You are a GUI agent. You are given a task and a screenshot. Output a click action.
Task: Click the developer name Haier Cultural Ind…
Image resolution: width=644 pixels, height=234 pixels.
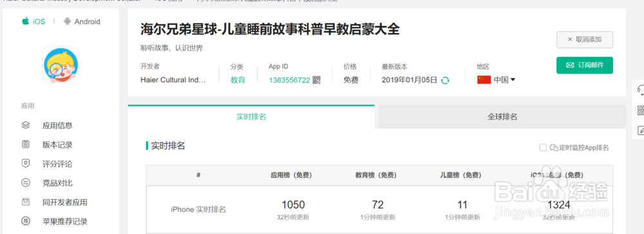coord(173,80)
